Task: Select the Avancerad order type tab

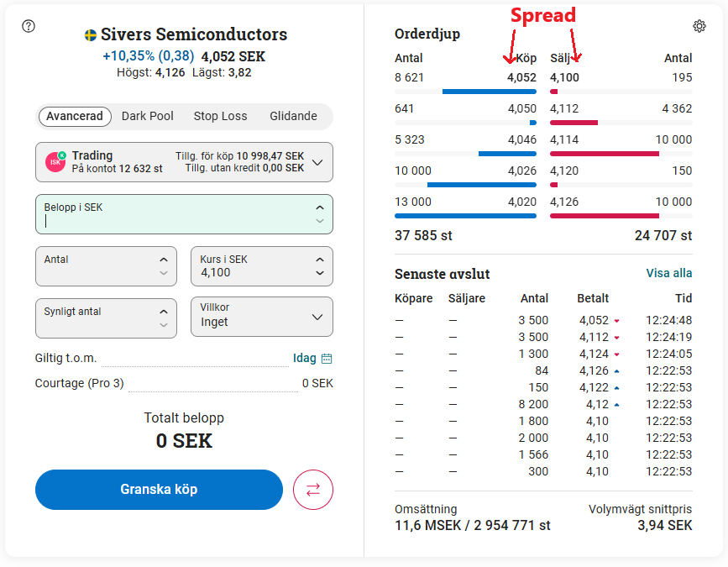Action: 75,116
